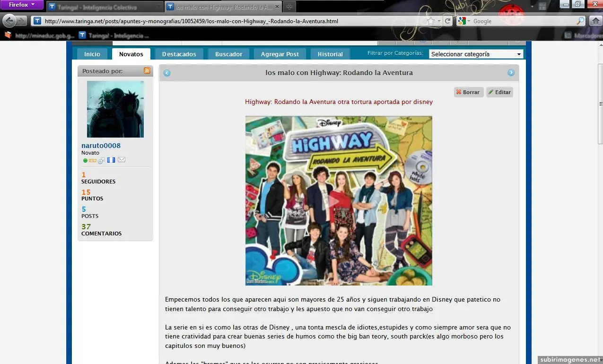Click the male gender icon

pos(101,160)
